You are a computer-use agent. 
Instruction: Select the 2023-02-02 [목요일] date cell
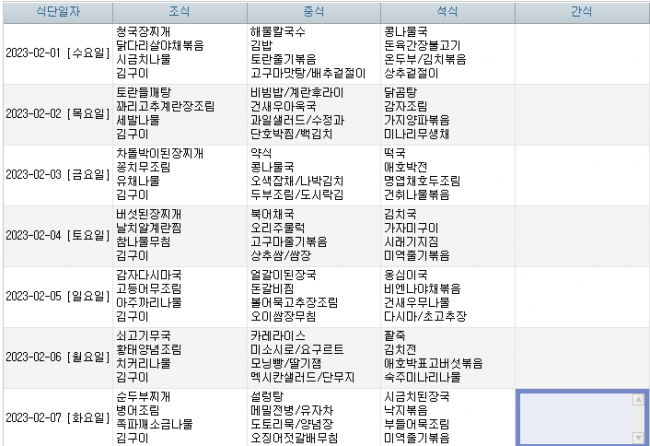pyautogui.click(x=55, y=113)
